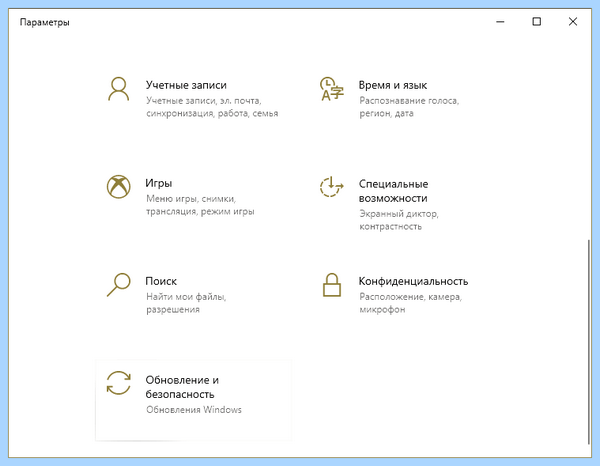Click description 'Найти мои файлы, разрешения'
The height and width of the screenshot is (466, 600).
[x=186, y=303]
